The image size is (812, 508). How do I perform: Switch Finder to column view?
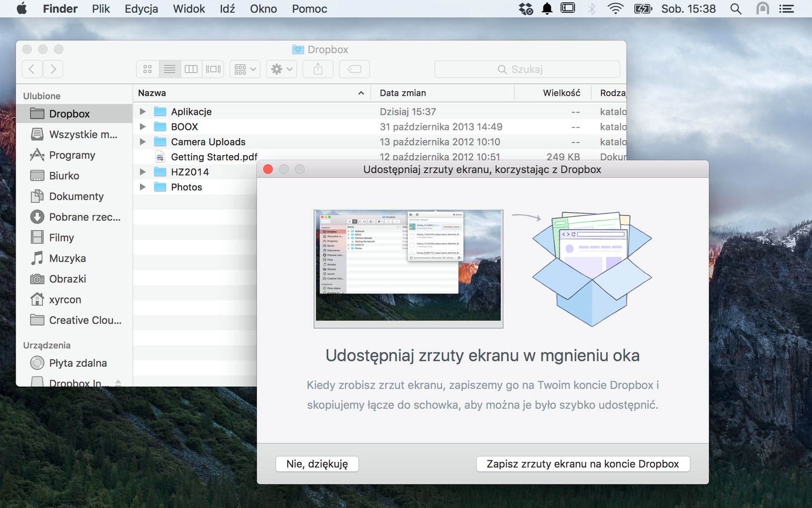191,69
